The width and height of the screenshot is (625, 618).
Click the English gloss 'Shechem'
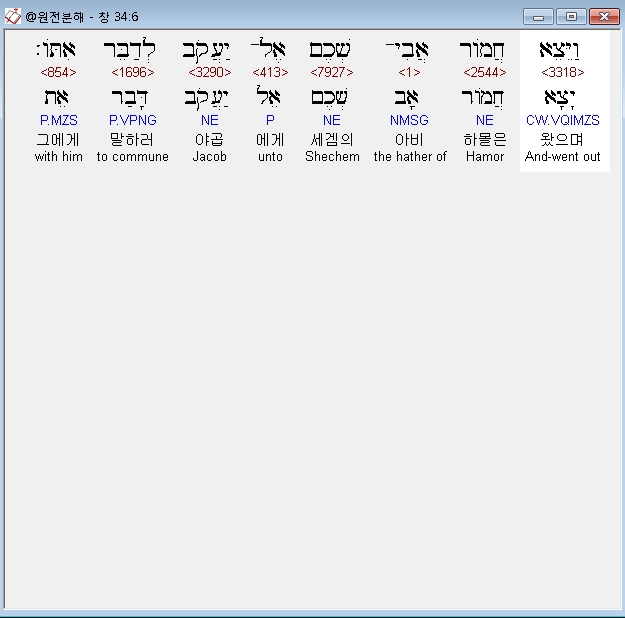[332, 156]
